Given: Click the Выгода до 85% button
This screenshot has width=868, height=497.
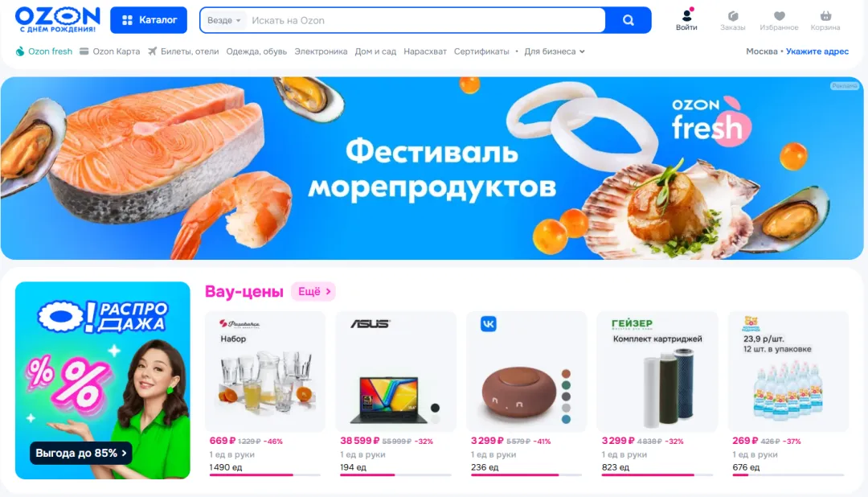Looking at the screenshot, I should click(81, 454).
